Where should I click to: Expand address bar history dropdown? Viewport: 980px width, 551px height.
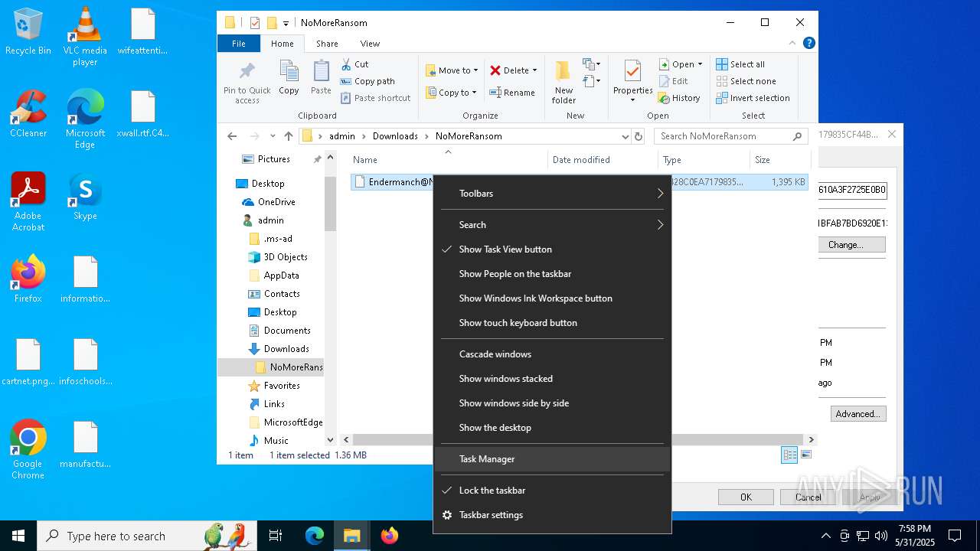coord(625,136)
